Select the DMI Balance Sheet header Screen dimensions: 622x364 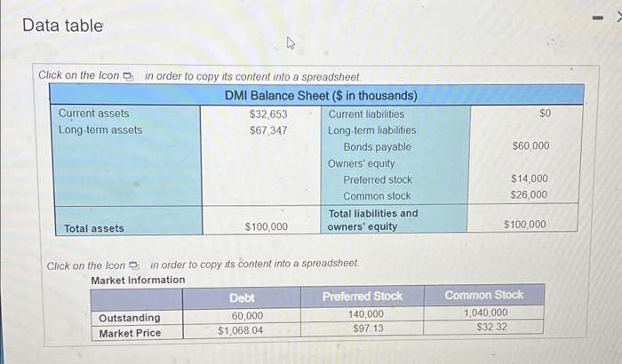click(x=321, y=96)
